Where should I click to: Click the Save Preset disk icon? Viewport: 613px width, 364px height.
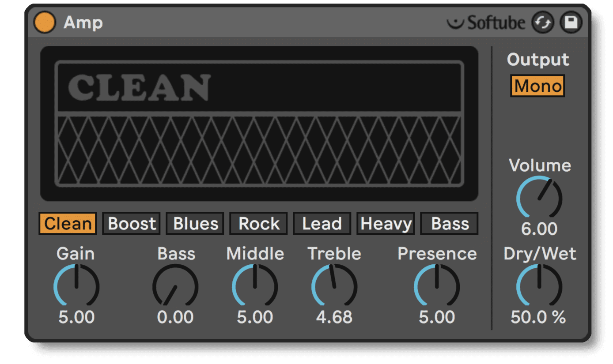point(571,23)
